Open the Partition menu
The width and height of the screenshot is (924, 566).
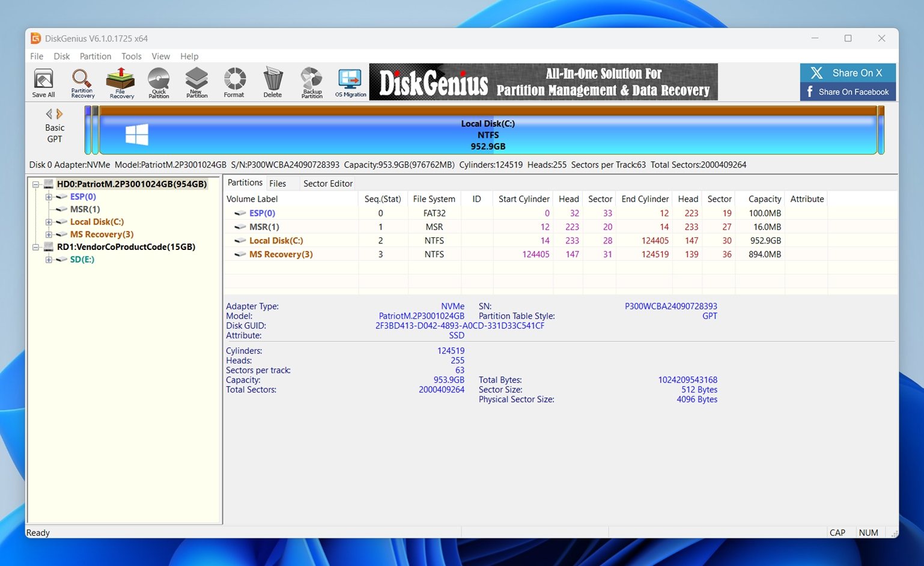pyautogui.click(x=95, y=56)
